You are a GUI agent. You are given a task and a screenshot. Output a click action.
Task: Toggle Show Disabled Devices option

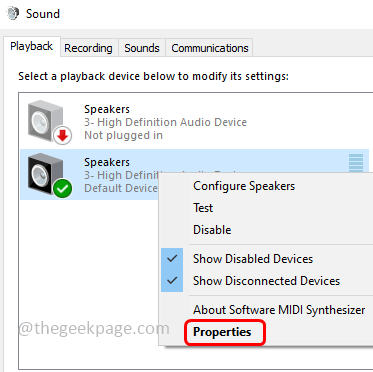[253, 259]
